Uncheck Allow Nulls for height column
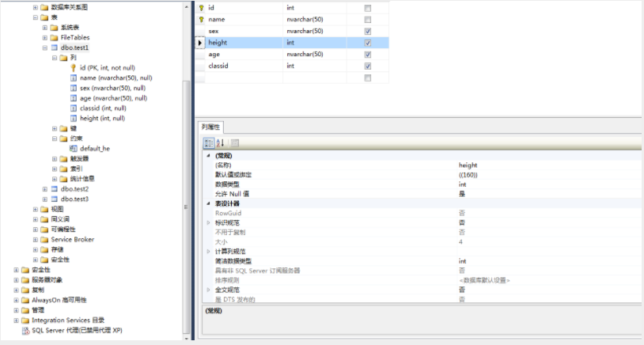This screenshot has width=644, height=345. coord(368,43)
